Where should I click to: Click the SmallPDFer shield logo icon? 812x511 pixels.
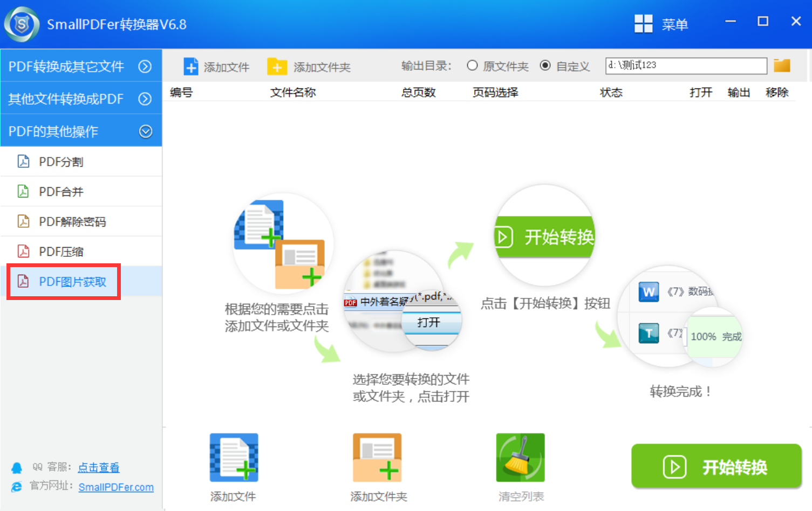pyautogui.click(x=22, y=24)
